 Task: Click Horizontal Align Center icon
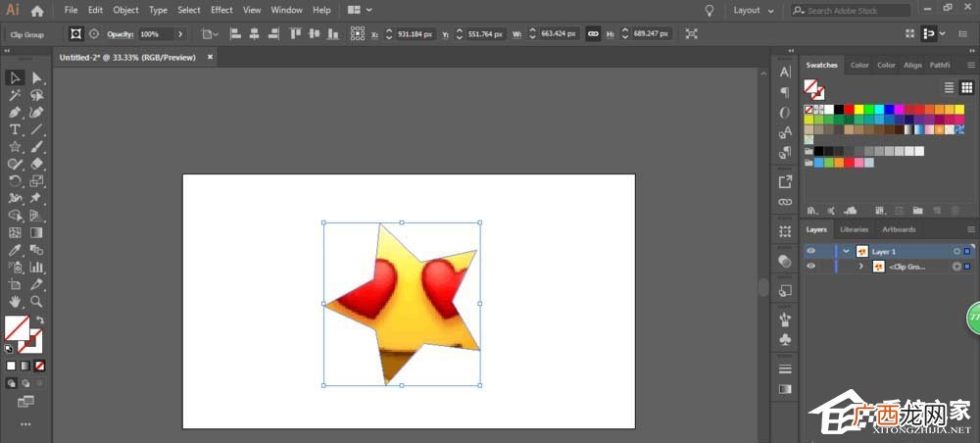tap(255, 34)
